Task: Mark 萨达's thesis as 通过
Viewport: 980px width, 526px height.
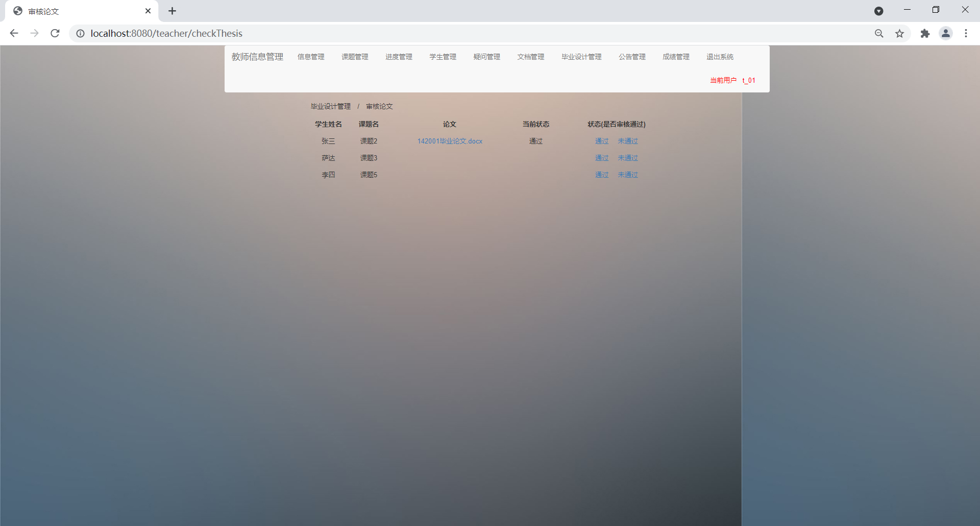Action: tap(602, 158)
